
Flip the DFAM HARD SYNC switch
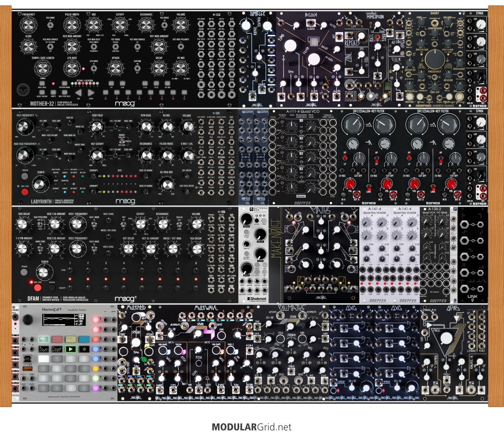[40, 248]
